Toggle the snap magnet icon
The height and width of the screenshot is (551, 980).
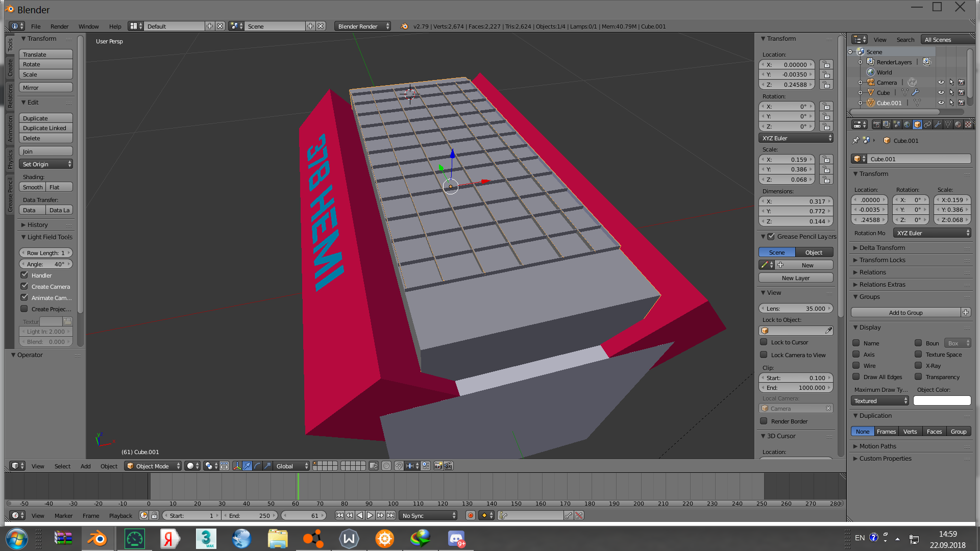399,466
